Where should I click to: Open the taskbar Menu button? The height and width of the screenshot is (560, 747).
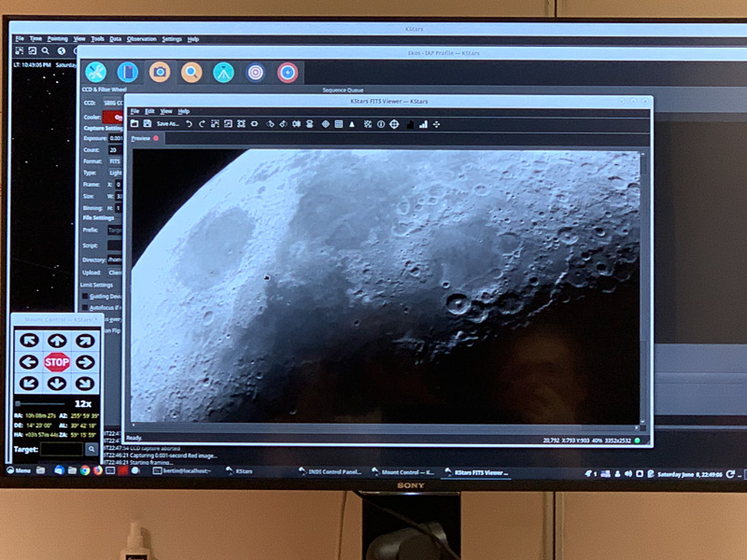point(19,470)
